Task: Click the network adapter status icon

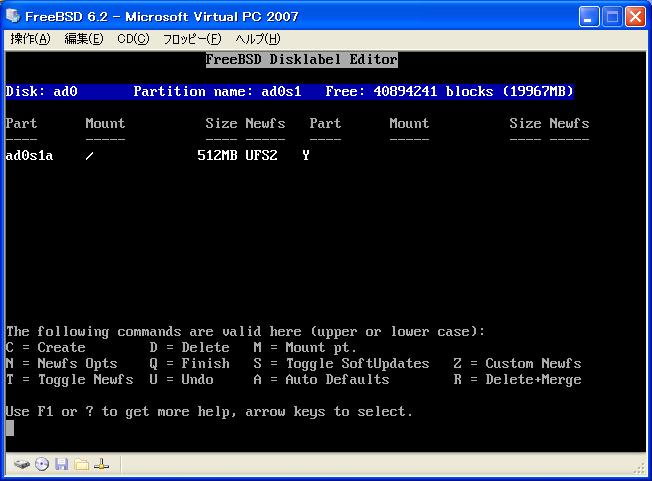Action: click(101, 464)
